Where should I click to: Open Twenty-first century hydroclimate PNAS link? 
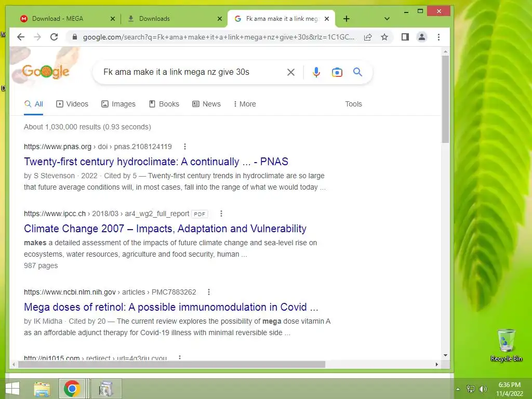156,162
